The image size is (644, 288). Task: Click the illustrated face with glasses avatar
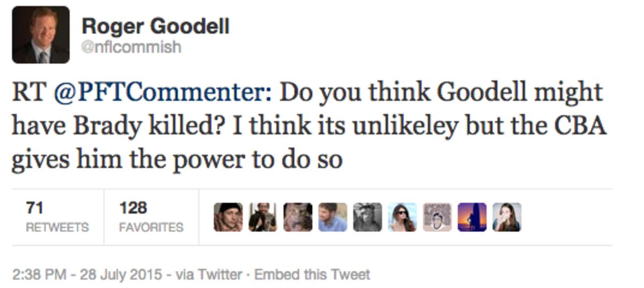[x=437, y=217]
